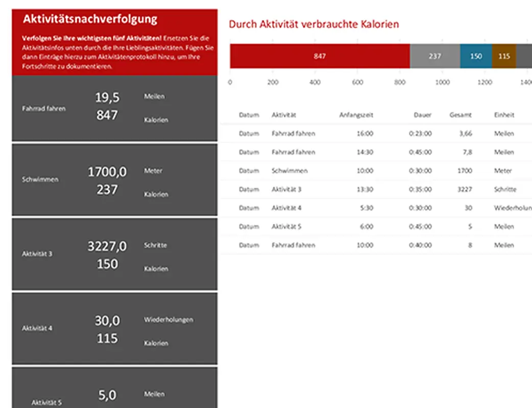Click the Aktivität 4 activity card

tap(114, 328)
